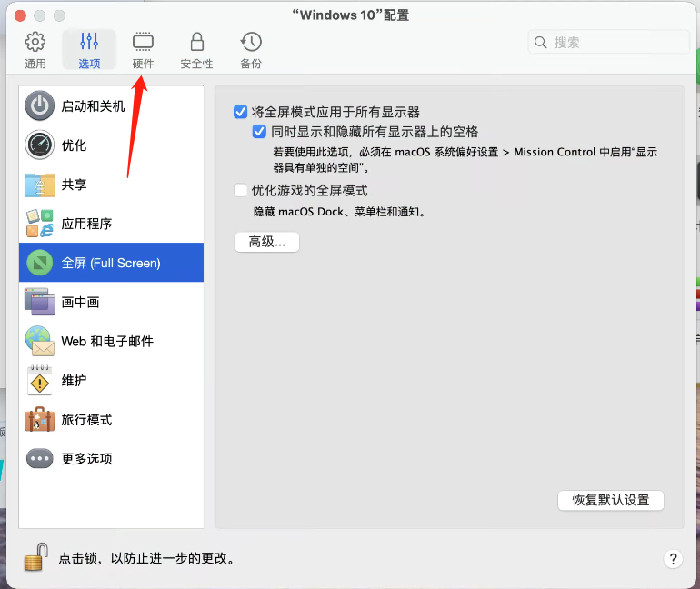Select the 启动和关机 sidebar label
Screen dimensions: 700x589
[x=93, y=106]
